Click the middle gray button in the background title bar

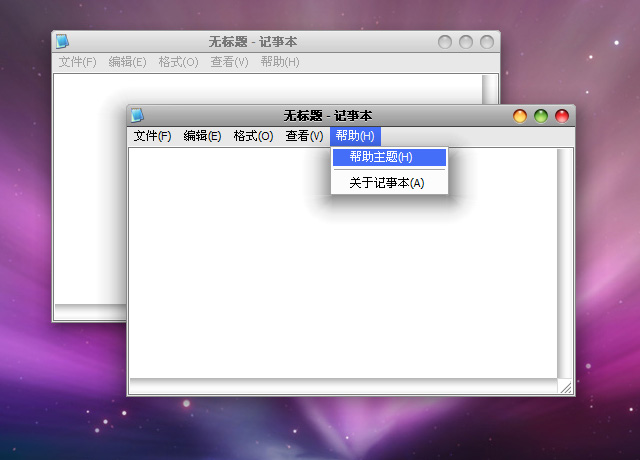point(466,42)
